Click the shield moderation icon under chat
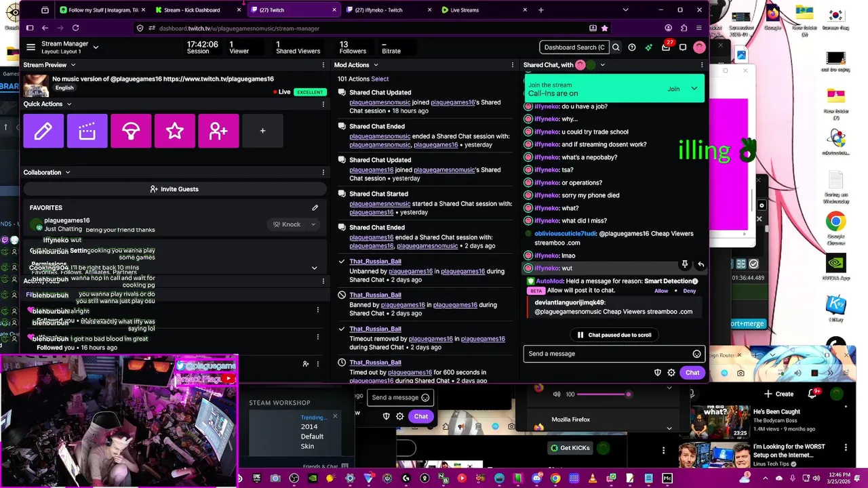This screenshot has height=488, width=868. (657, 373)
